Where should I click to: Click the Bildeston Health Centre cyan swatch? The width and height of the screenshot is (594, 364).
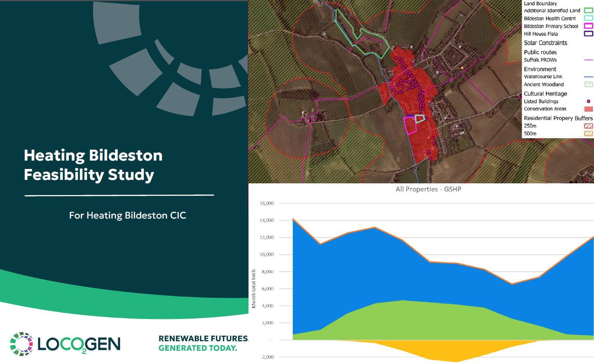click(x=588, y=18)
